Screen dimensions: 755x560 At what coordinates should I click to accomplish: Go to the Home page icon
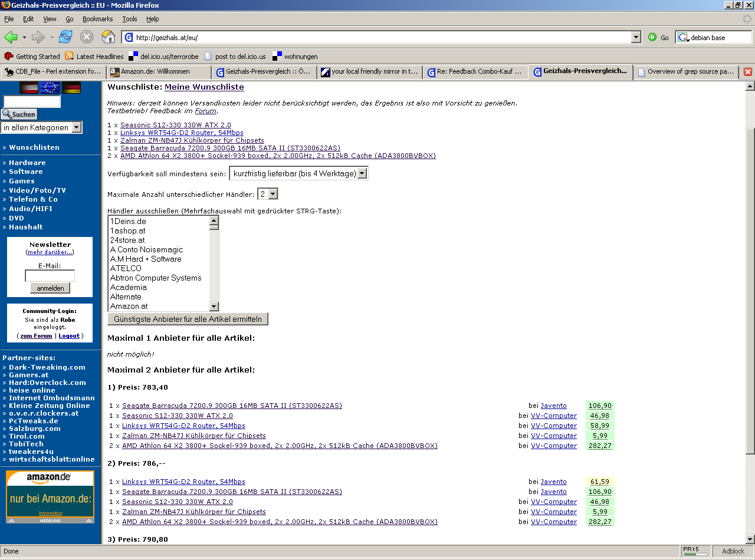(x=109, y=37)
